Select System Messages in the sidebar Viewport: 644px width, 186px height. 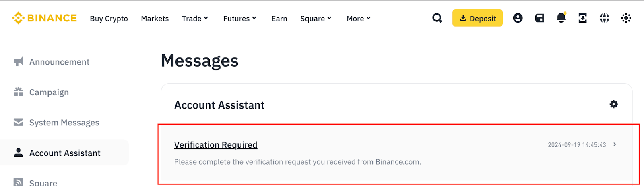64,123
